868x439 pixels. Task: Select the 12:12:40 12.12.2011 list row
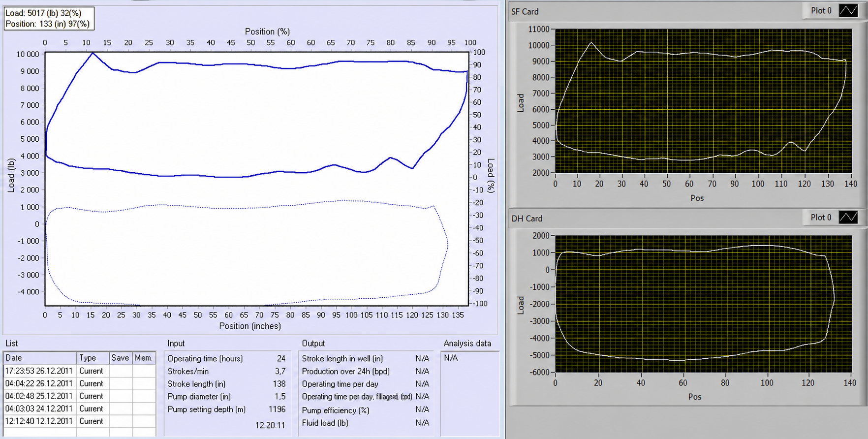(x=80, y=421)
